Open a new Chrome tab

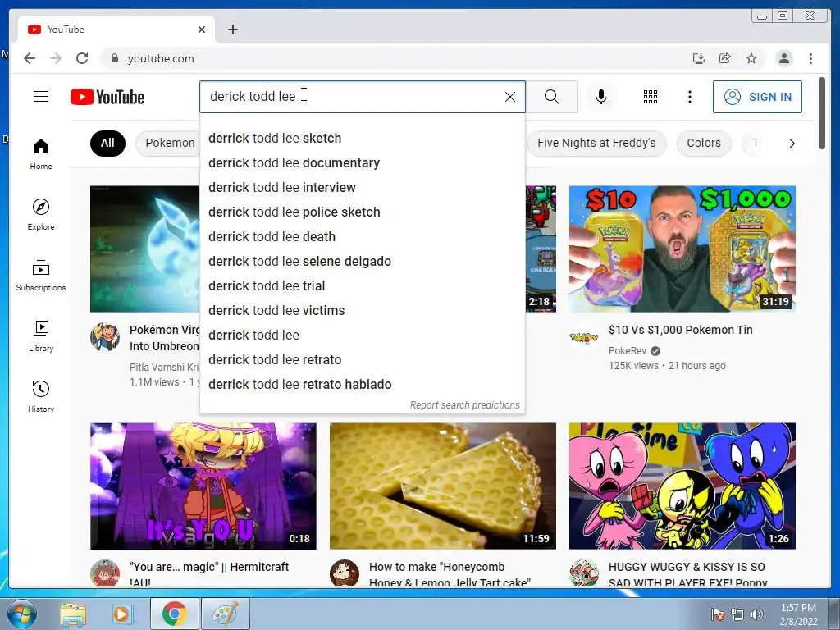pyautogui.click(x=232, y=30)
